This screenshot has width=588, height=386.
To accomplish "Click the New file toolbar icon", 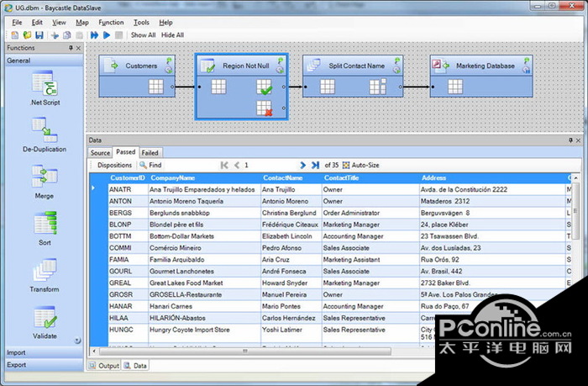I will pos(15,35).
